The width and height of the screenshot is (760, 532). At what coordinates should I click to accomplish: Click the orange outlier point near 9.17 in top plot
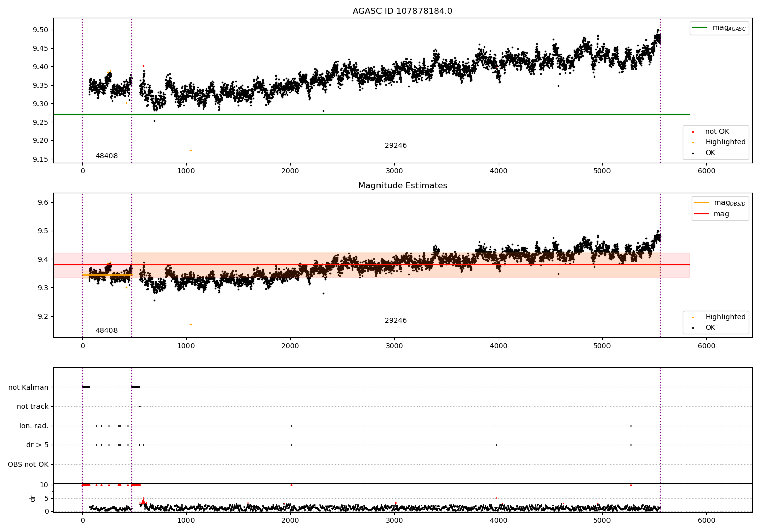(x=191, y=150)
